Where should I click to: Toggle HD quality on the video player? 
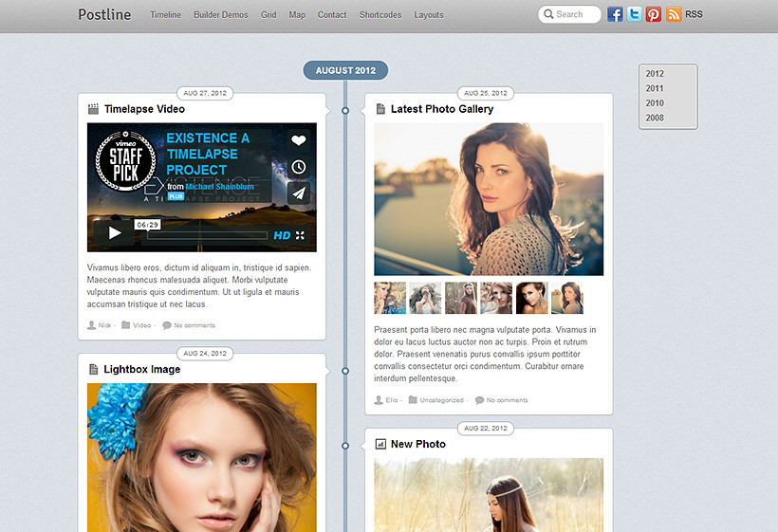point(282,235)
